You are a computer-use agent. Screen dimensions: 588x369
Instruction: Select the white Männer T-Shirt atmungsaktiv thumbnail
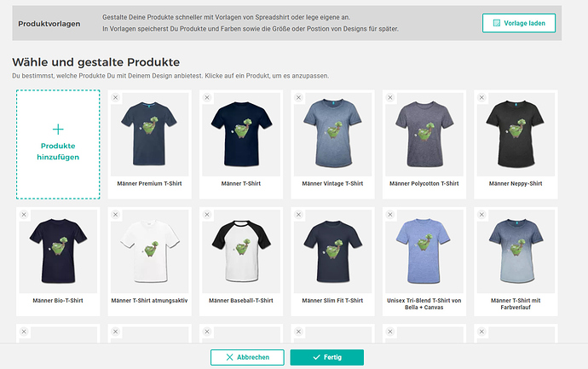click(x=148, y=250)
